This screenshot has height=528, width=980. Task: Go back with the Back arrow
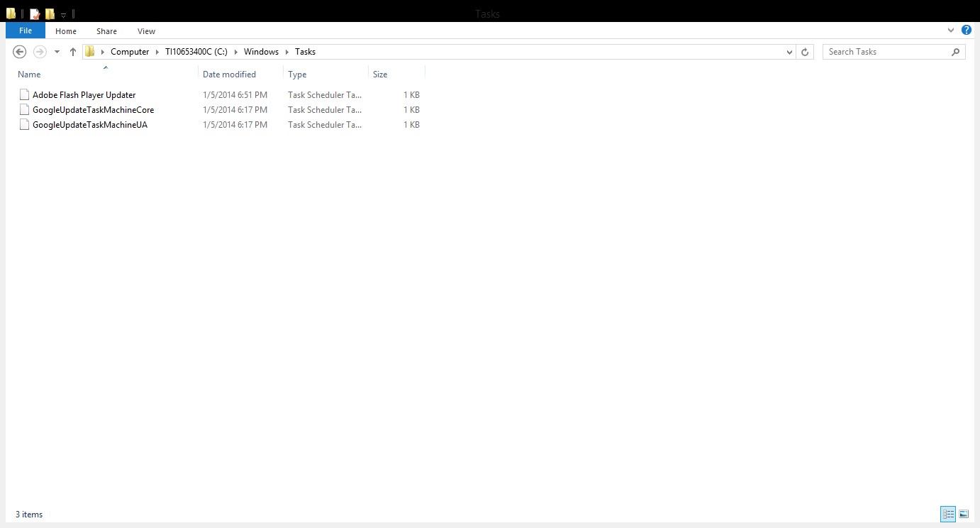pyautogui.click(x=20, y=52)
